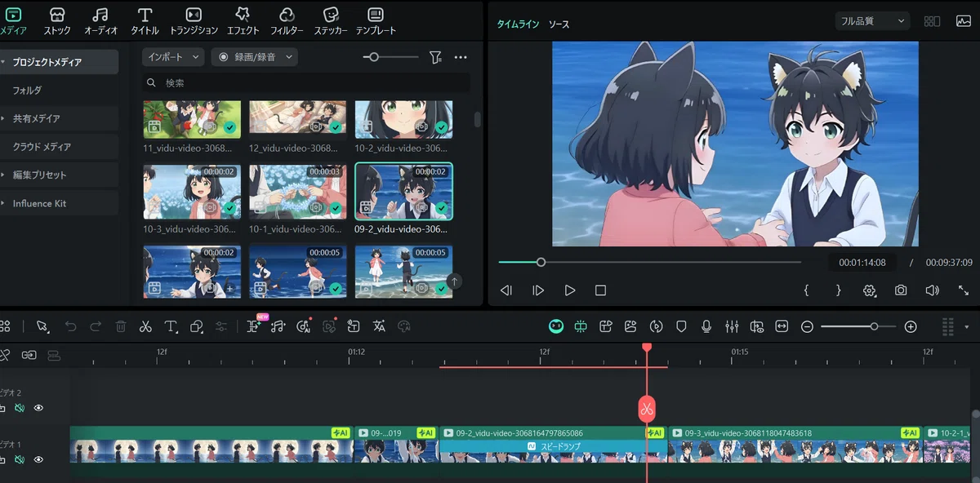Adjust the media thumbnail size slider

point(390,57)
